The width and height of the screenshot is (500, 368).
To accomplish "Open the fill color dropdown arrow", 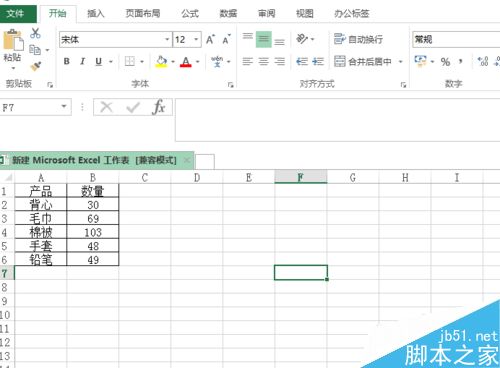I will pyautogui.click(x=173, y=62).
